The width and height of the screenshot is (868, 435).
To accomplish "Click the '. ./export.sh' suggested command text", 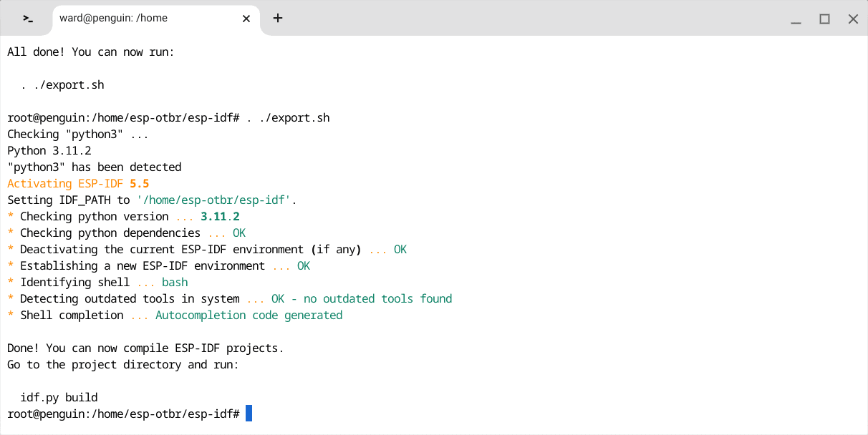I will click(62, 85).
